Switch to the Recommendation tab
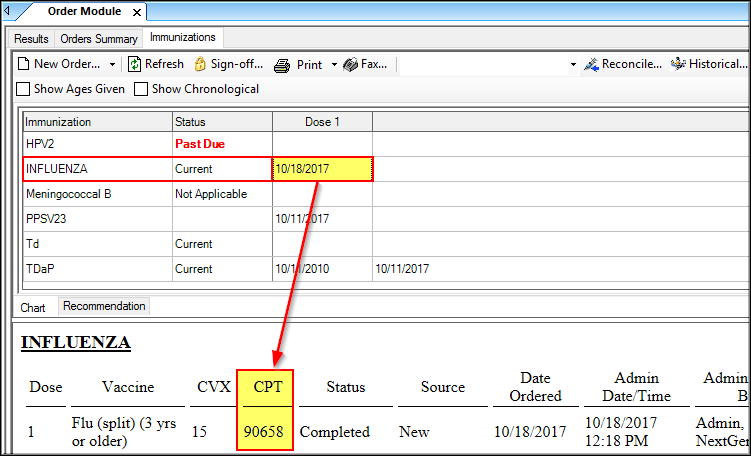This screenshot has height=456, width=751. [x=104, y=306]
